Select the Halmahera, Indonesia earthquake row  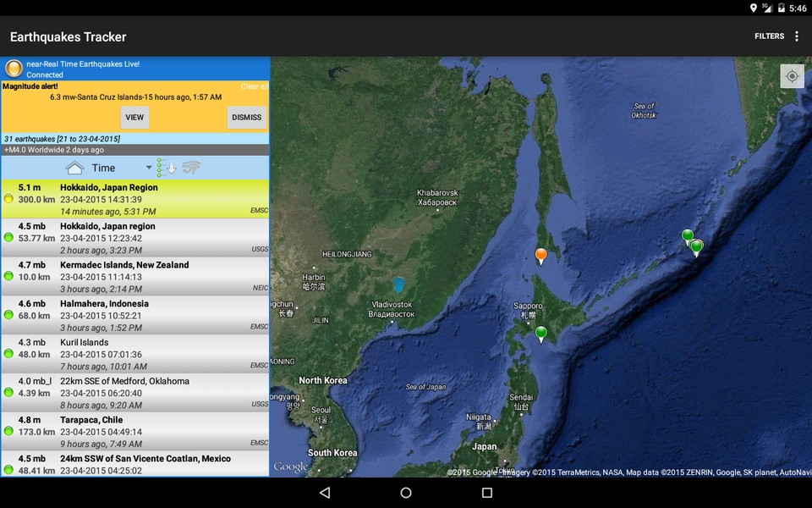click(x=135, y=315)
